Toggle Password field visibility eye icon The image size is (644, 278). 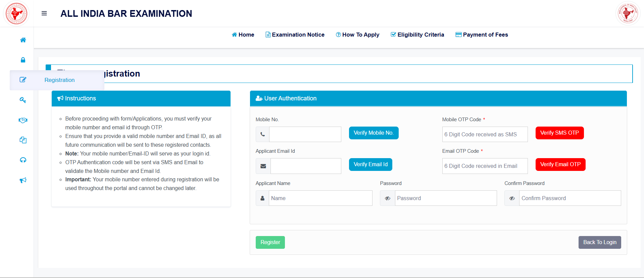tap(387, 198)
